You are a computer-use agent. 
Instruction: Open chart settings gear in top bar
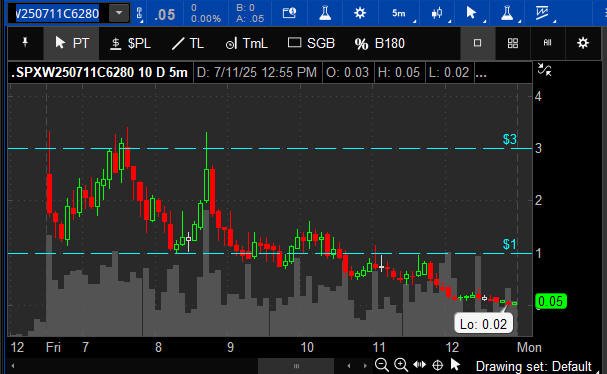point(360,13)
